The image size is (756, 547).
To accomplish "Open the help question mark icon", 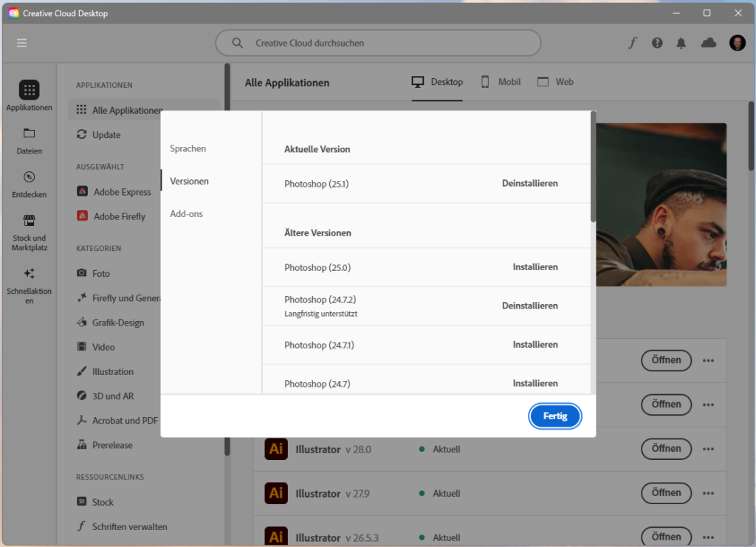I will coord(657,43).
